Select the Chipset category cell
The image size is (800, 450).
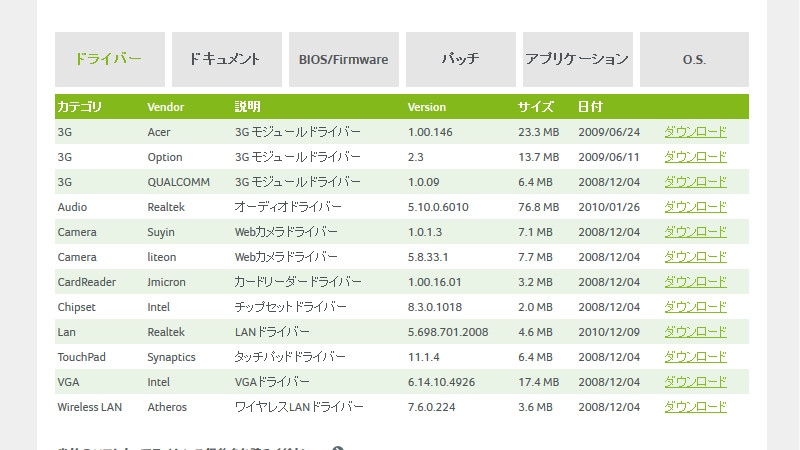(77, 307)
